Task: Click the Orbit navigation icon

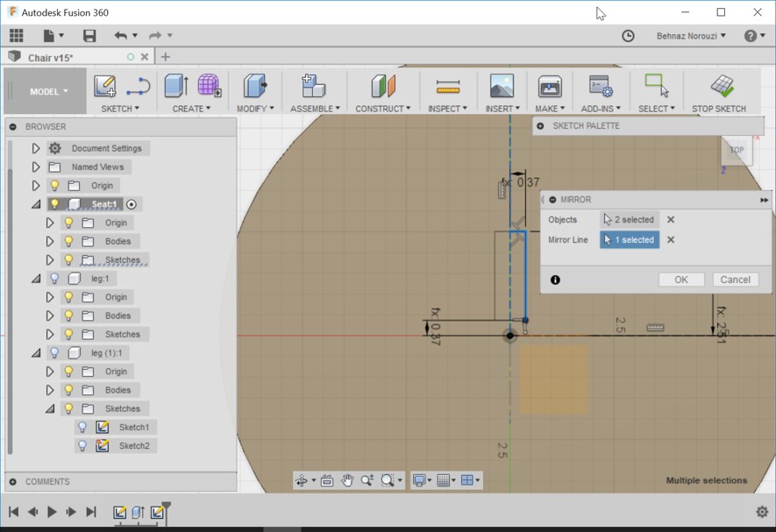Action: [x=301, y=480]
